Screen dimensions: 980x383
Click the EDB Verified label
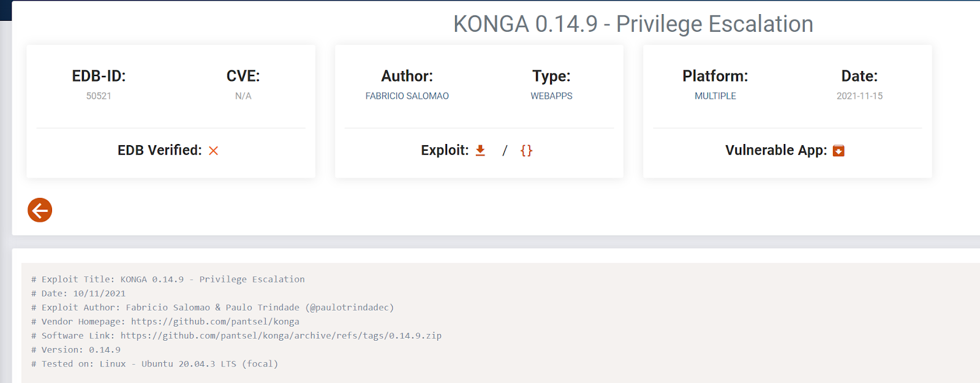coord(159,150)
